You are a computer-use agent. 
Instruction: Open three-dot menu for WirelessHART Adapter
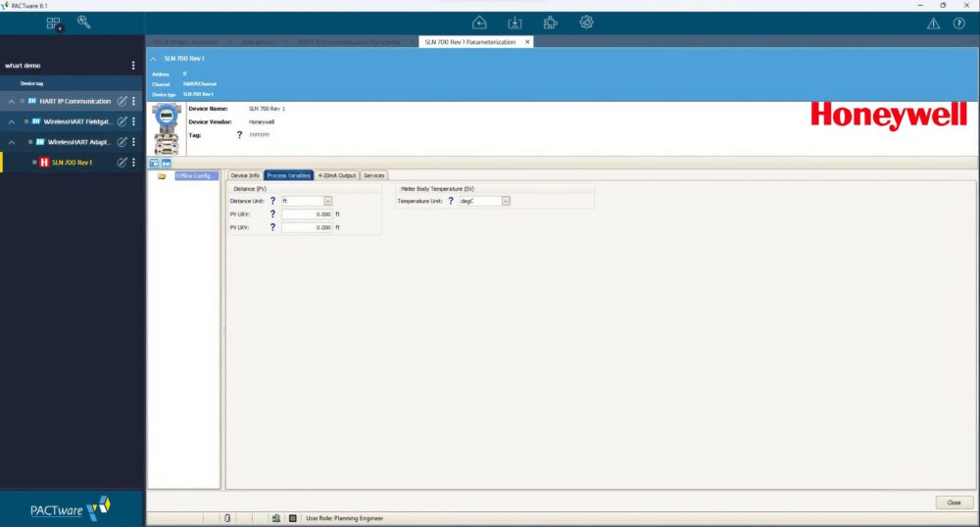pyautogui.click(x=133, y=142)
